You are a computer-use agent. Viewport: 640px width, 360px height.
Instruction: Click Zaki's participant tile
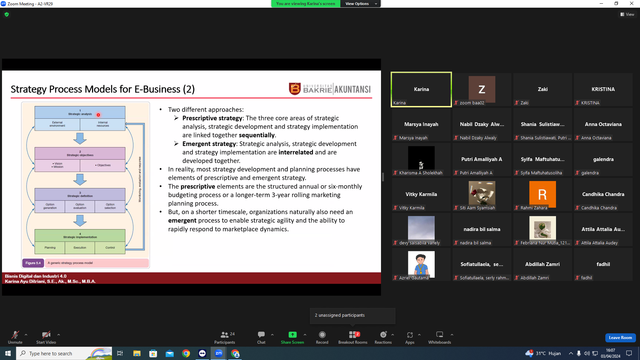[542, 89]
